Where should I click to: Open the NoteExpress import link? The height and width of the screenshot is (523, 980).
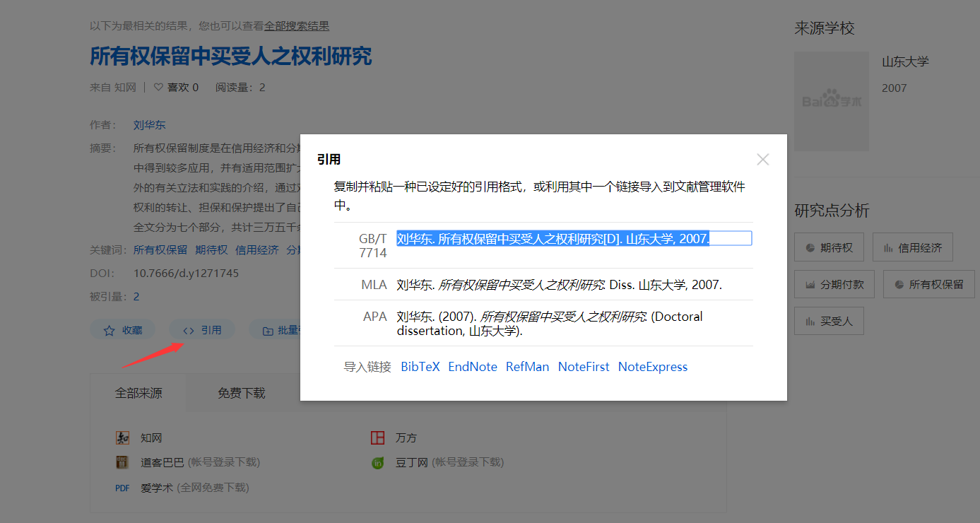(653, 367)
